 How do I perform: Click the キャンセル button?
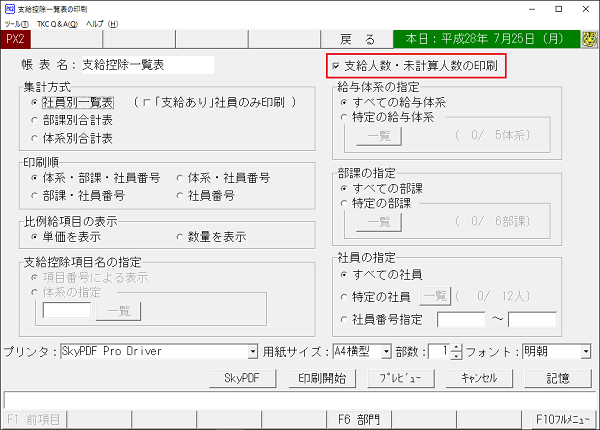pyautogui.click(x=479, y=378)
